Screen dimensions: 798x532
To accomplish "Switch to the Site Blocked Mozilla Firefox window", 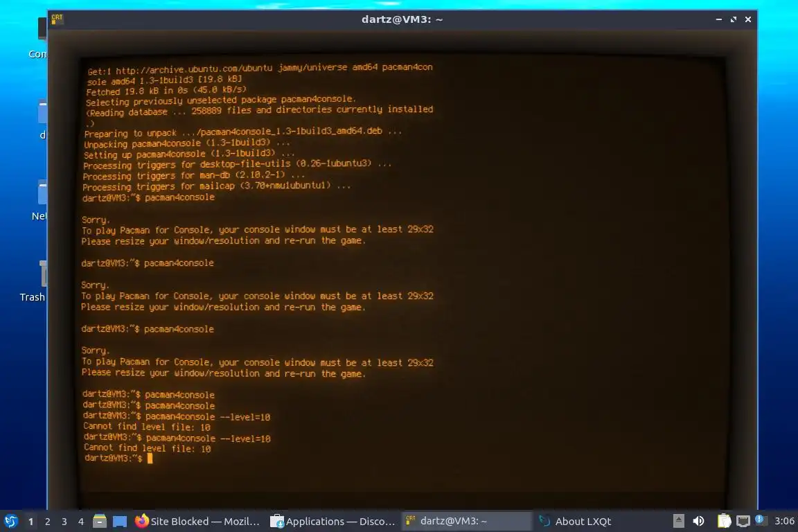I will coord(197,522).
